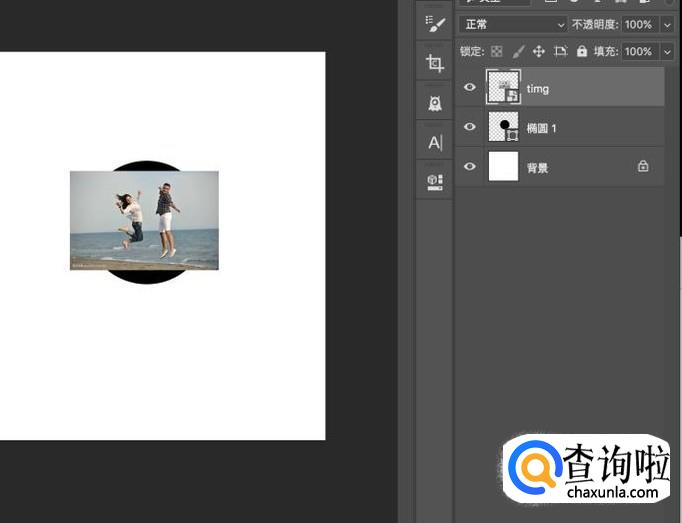Screen dimensions: 682x523
Task: Click the prevent artboard auto-nesting lock icon
Action: (560, 51)
